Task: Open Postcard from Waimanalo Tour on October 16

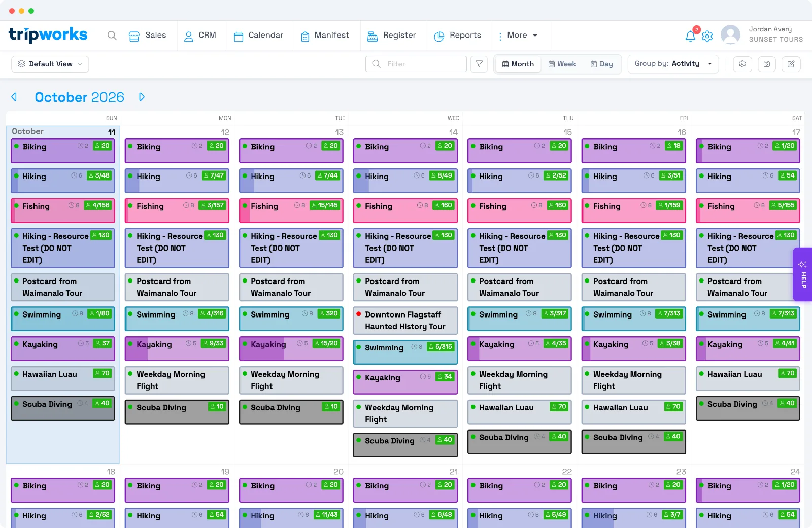Action: (634, 288)
